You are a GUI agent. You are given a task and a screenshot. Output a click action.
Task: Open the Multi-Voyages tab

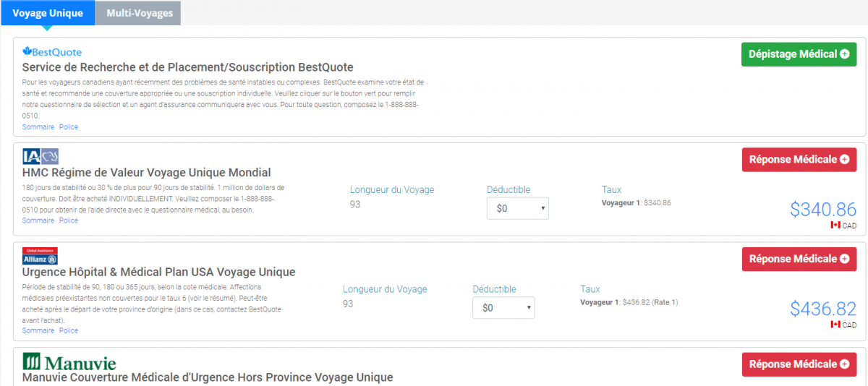138,13
